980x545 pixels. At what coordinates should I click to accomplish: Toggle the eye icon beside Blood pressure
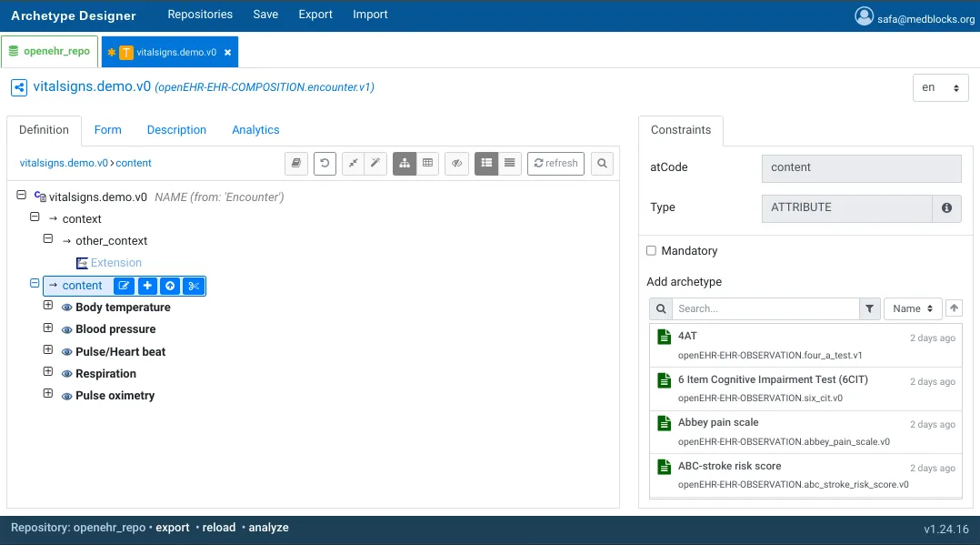[x=66, y=330]
